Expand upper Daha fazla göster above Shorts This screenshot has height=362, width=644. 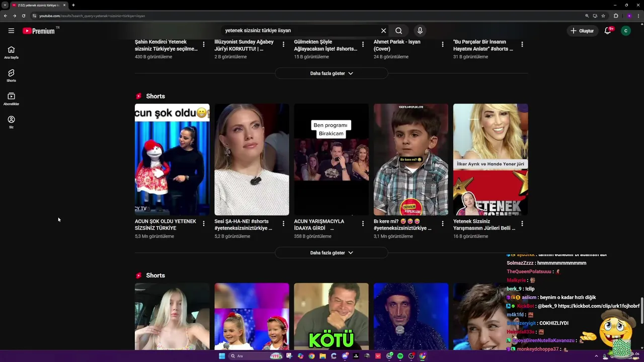pyautogui.click(x=331, y=73)
